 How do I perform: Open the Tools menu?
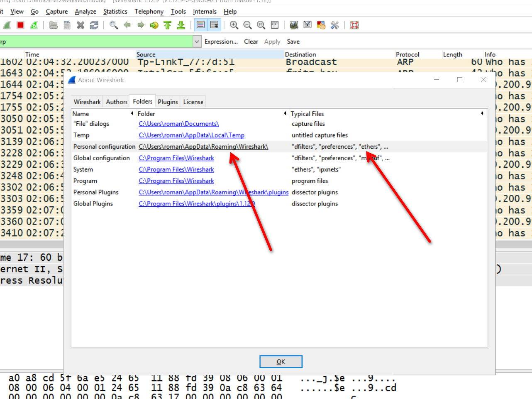coord(178,12)
